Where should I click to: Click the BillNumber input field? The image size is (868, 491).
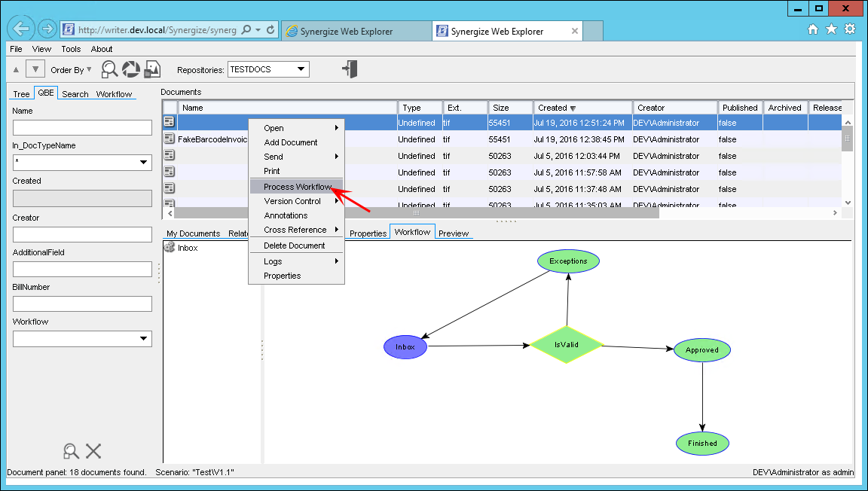(x=82, y=303)
